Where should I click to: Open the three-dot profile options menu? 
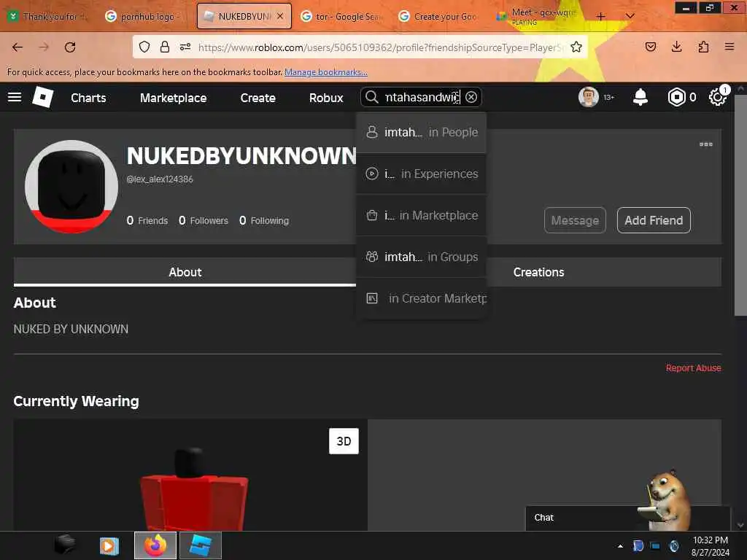tap(705, 144)
